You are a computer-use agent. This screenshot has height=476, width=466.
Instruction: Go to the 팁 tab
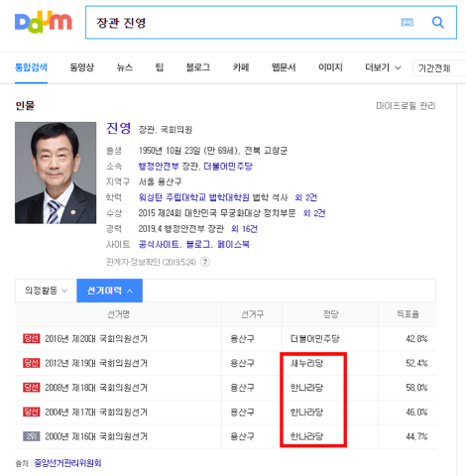click(x=160, y=67)
